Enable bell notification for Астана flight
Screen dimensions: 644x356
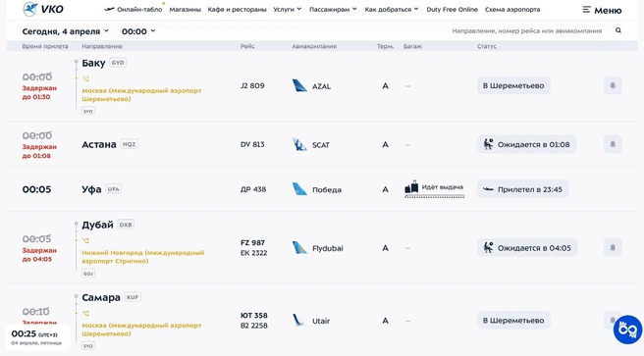click(x=613, y=144)
